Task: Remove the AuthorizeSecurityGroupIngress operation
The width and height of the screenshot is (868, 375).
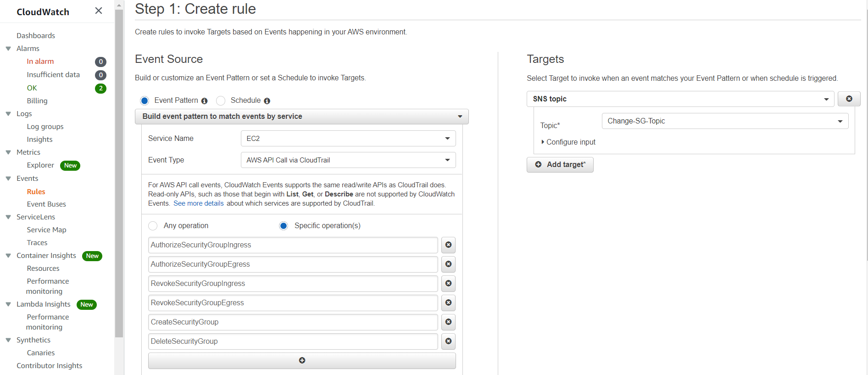Action: (448, 245)
